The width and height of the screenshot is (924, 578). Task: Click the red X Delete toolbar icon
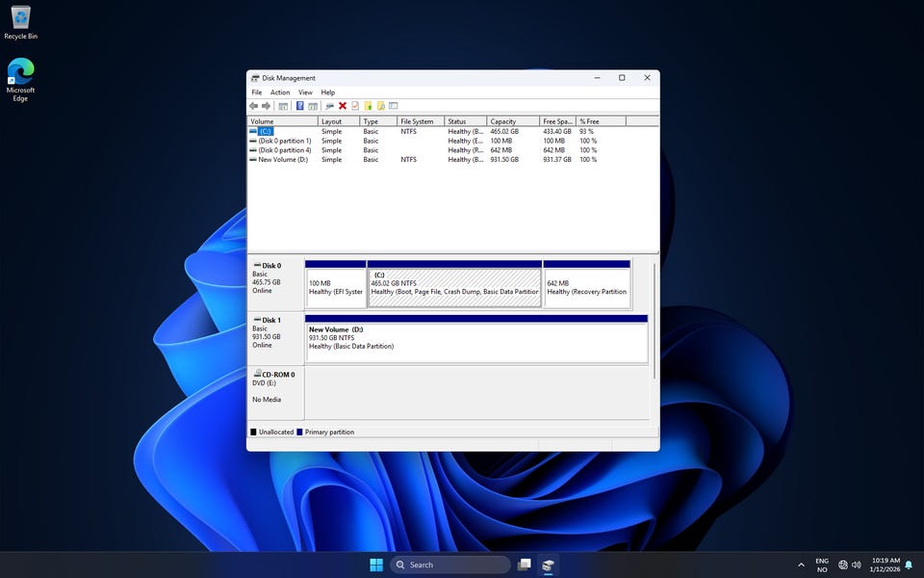pyautogui.click(x=343, y=106)
